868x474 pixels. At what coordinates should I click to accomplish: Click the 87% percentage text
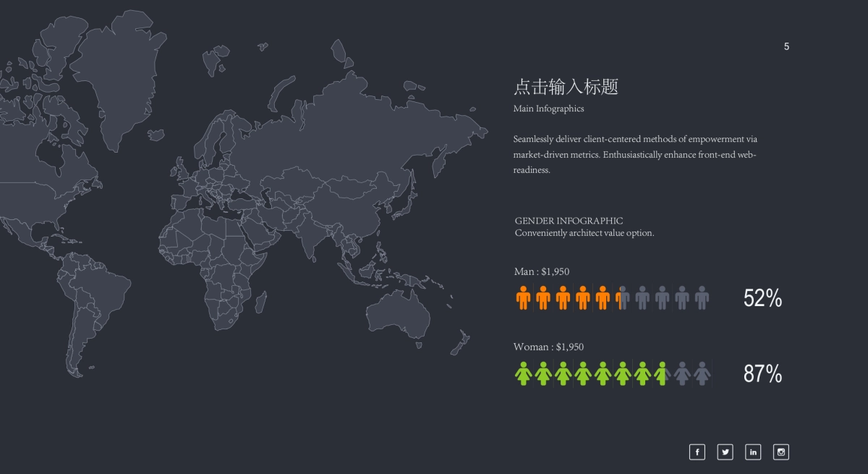(x=762, y=375)
